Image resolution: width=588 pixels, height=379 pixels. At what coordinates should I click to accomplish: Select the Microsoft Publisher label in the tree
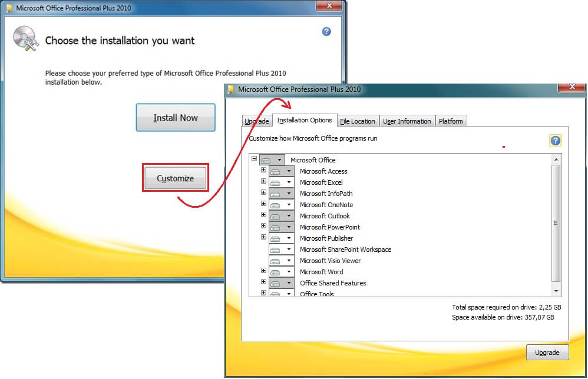(326, 238)
